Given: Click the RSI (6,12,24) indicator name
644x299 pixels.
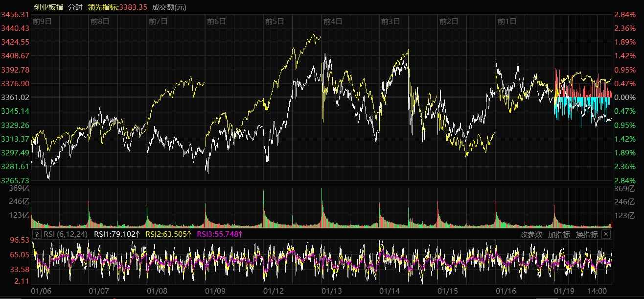Looking at the screenshot, I should [66, 234].
